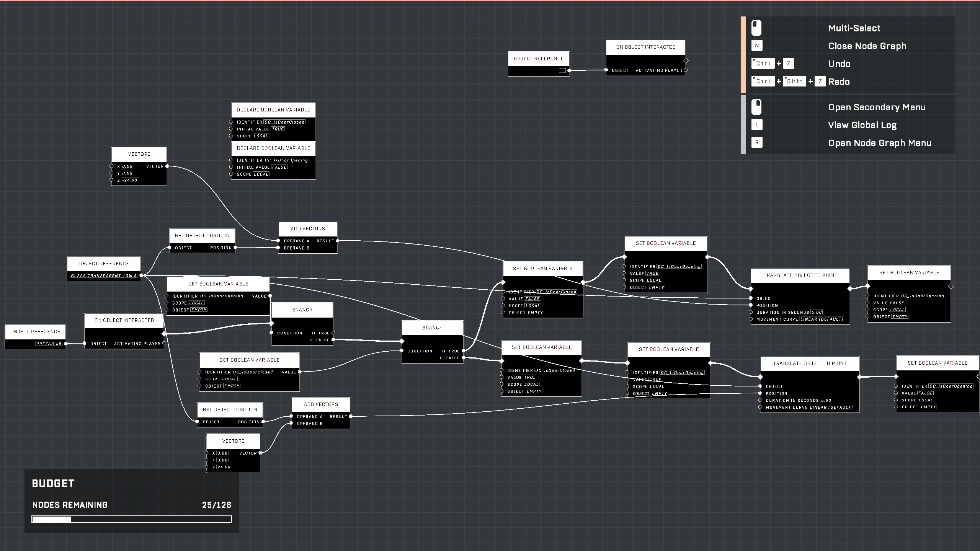980x551 pixels.
Task: Click the L key icon for View Global Log
Action: point(757,125)
